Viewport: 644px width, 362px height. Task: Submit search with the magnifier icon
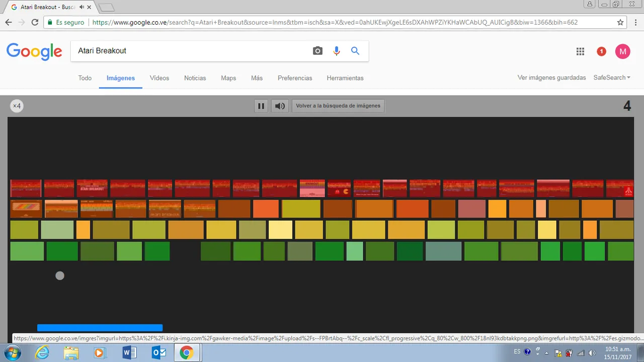point(355,51)
